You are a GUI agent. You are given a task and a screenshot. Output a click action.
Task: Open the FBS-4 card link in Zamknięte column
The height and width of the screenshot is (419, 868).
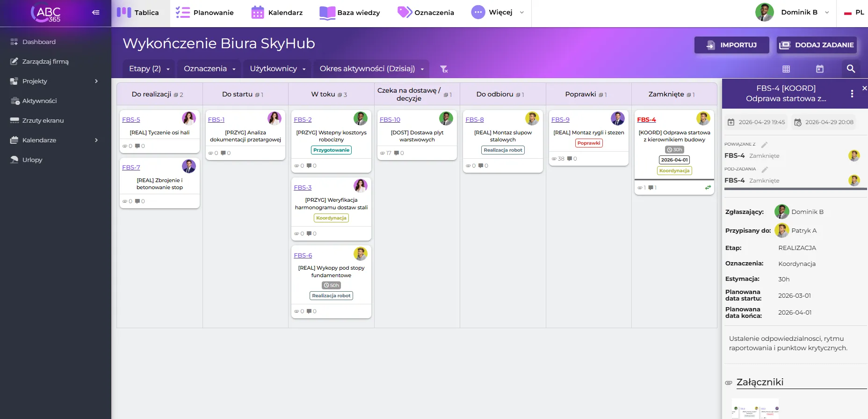[646, 120]
